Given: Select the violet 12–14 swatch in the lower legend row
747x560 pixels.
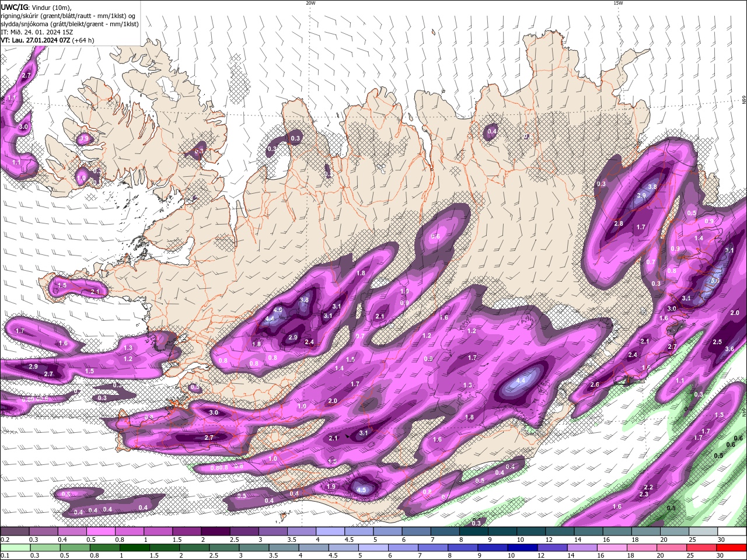Looking at the screenshot, I should pos(553,548).
